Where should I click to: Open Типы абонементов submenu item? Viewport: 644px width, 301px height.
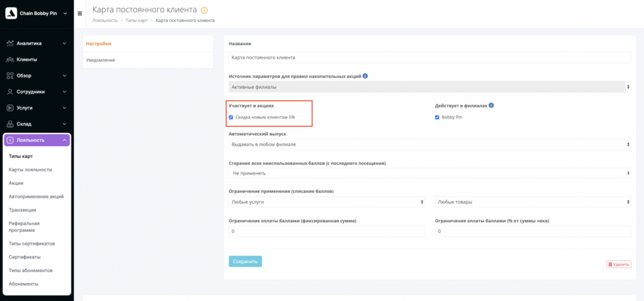(x=31, y=270)
